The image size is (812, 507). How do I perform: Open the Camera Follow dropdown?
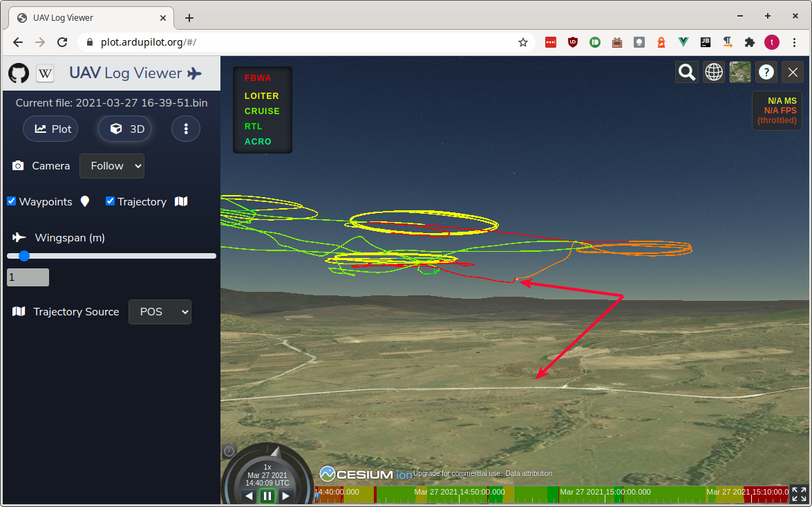(112, 165)
